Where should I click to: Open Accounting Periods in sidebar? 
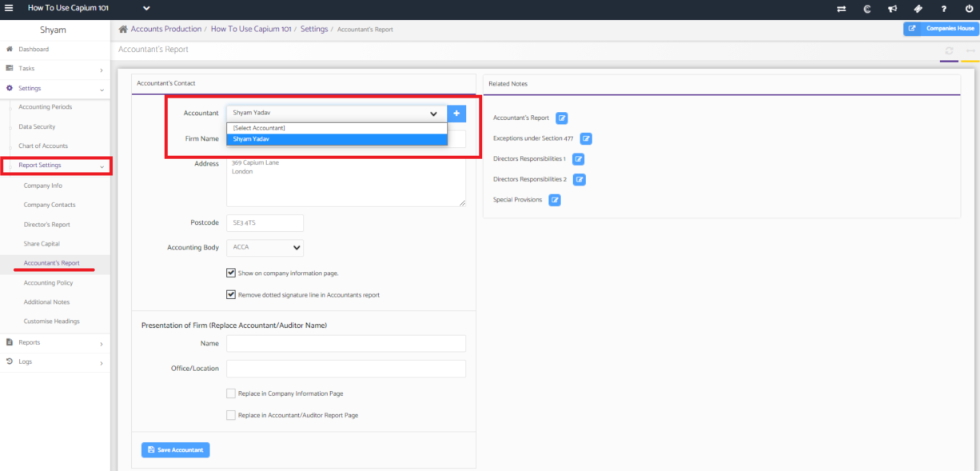click(x=46, y=107)
